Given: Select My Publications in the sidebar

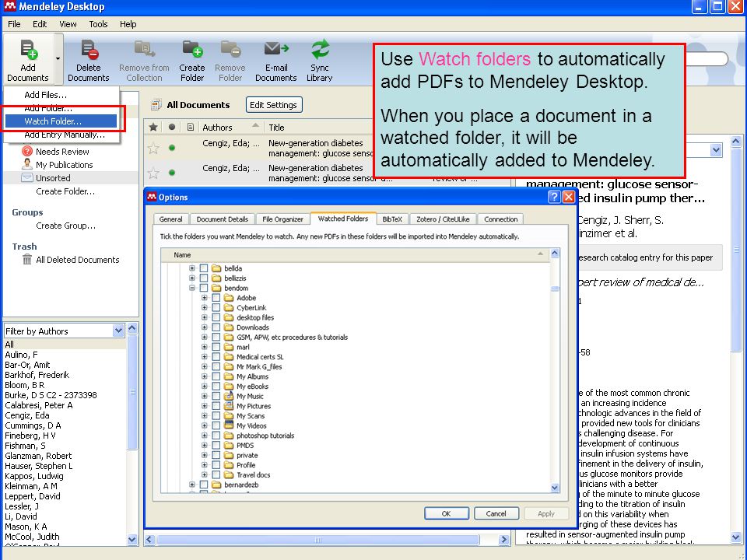Looking at the screenshot, I should [x=65, y=165].
